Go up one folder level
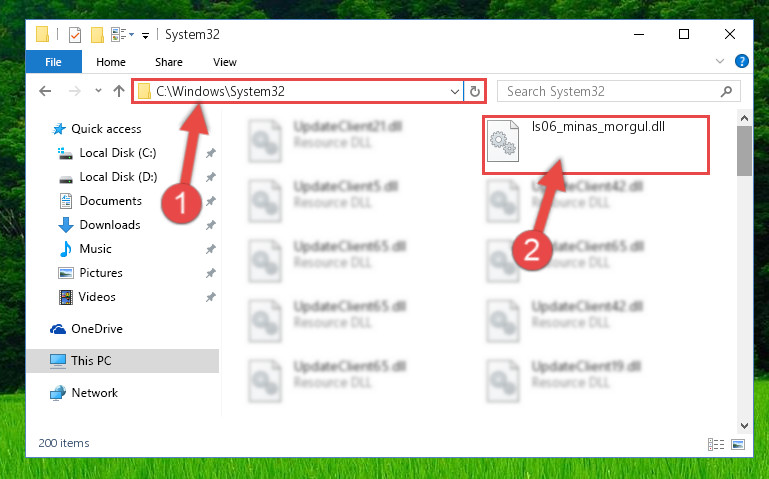 click(119, 91)
